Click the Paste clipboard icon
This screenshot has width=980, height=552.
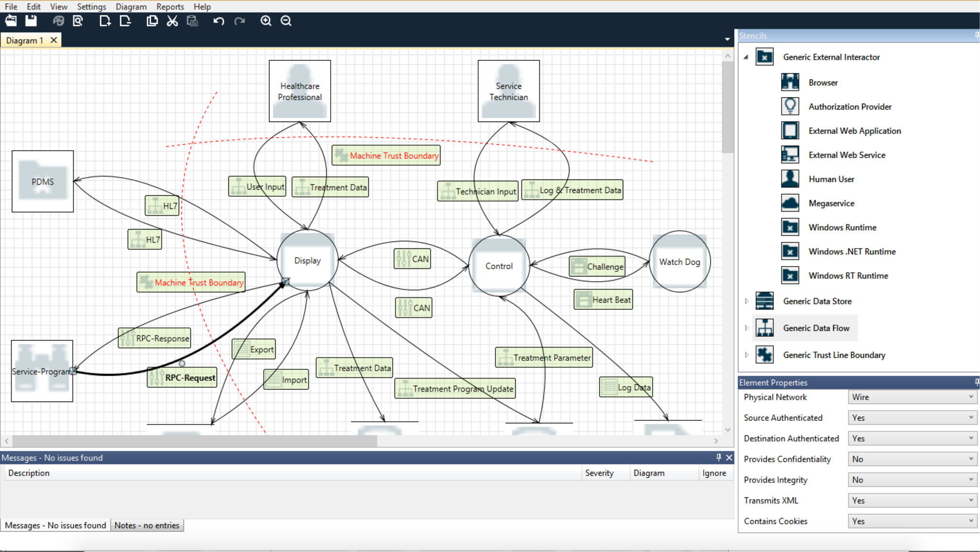(192, 21)
